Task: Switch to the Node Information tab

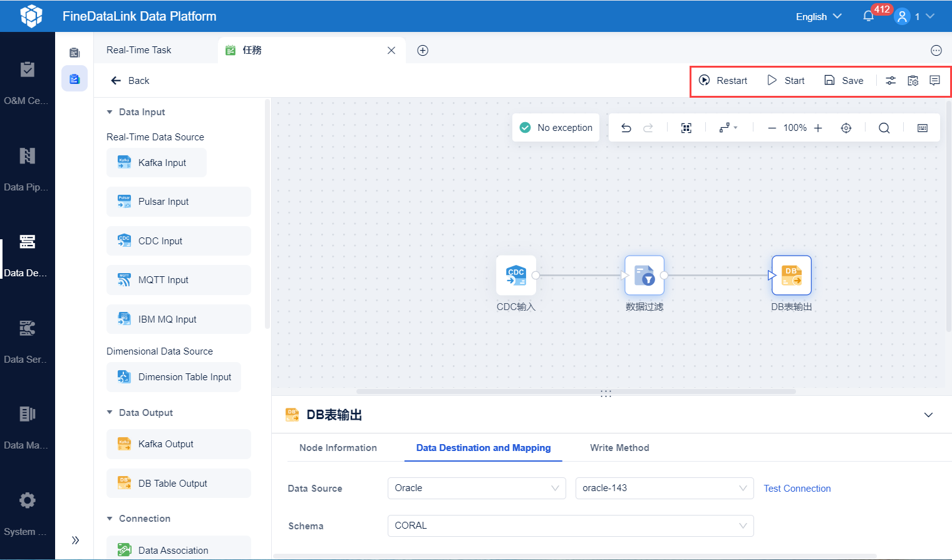Action: (x=338, y=448)
